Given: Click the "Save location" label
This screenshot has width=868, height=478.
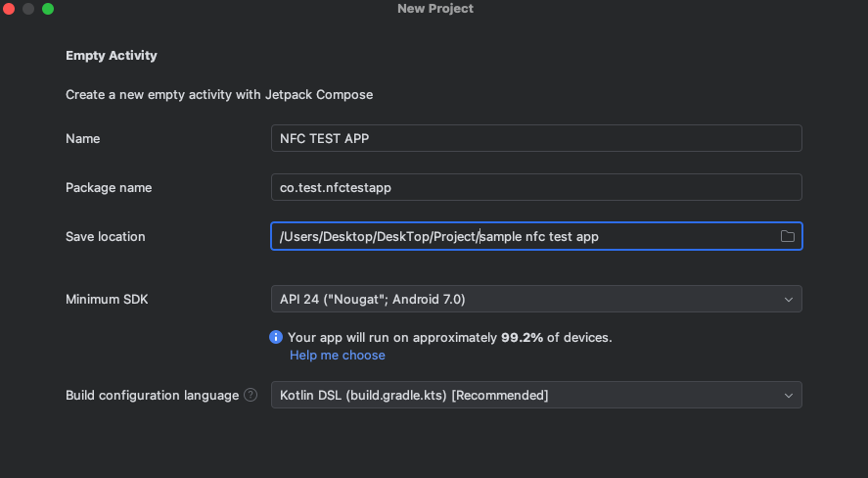Looking at the screenshot, I should [105, 236].
